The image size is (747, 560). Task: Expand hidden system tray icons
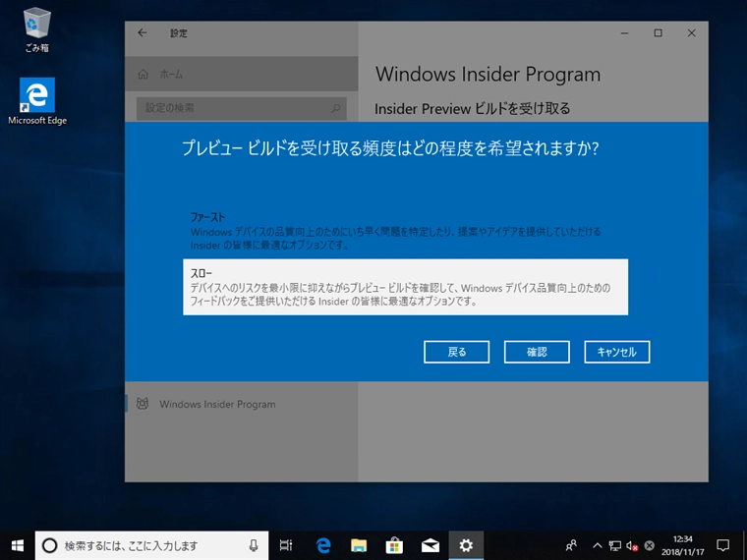click(598, 545)
